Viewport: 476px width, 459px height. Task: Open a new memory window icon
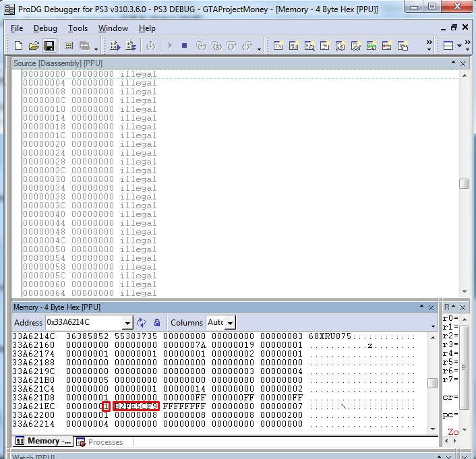(294, 46)
